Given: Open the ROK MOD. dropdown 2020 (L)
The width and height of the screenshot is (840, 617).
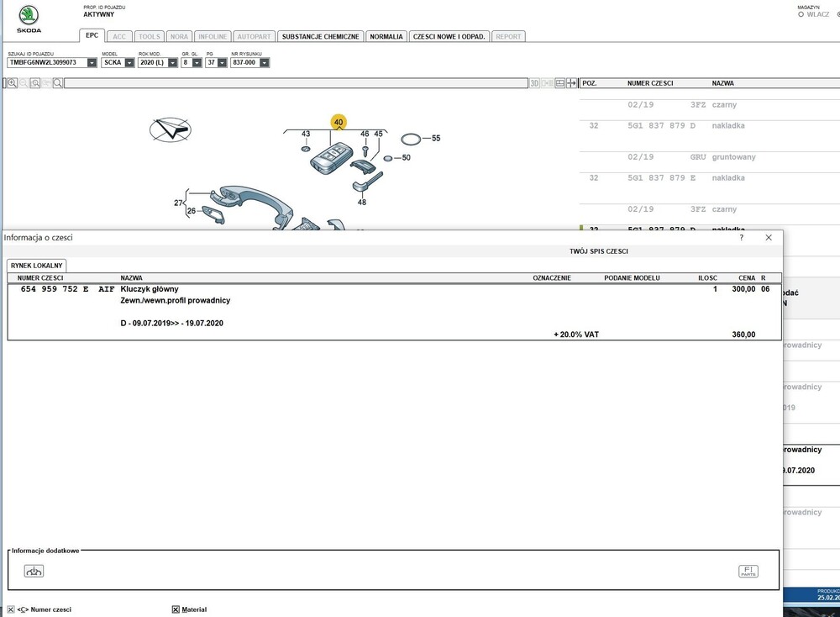Looking at the screenshot, I should pyautogui.click(x=172, y=63).
